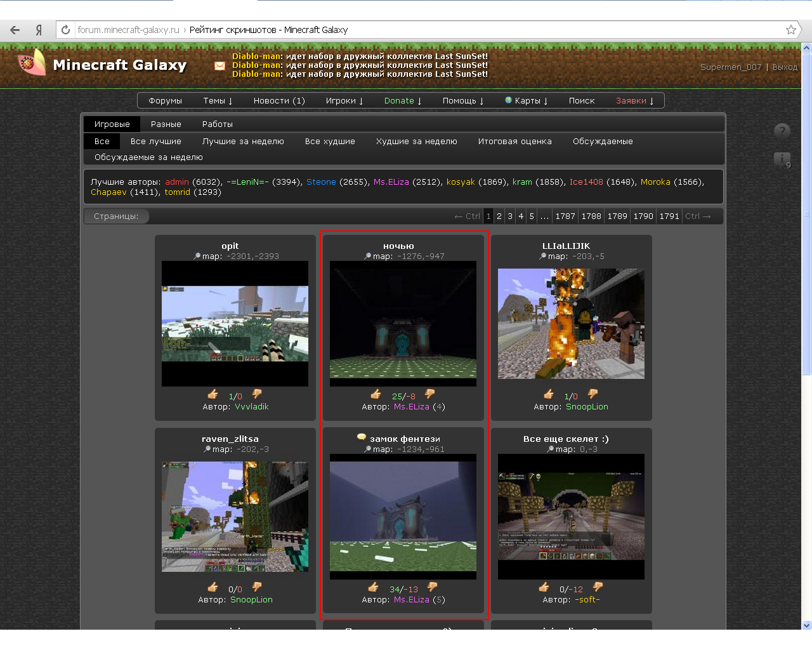
Task: Thumbs up the LLIaLLIJIK screenshot
Action: coord(549,395)
